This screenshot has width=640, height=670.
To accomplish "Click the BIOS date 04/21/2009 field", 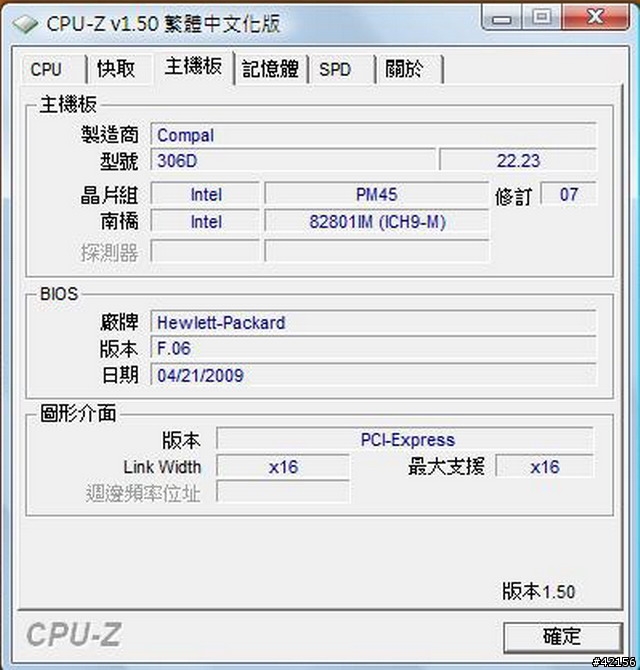I will pyautogui.click(x=373, y=375).
